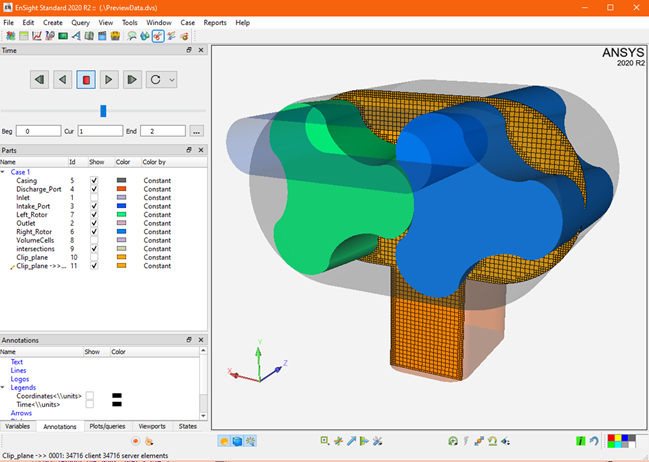Open the plotter graph icon
649x462 pixels.
(x=37, y=36)
